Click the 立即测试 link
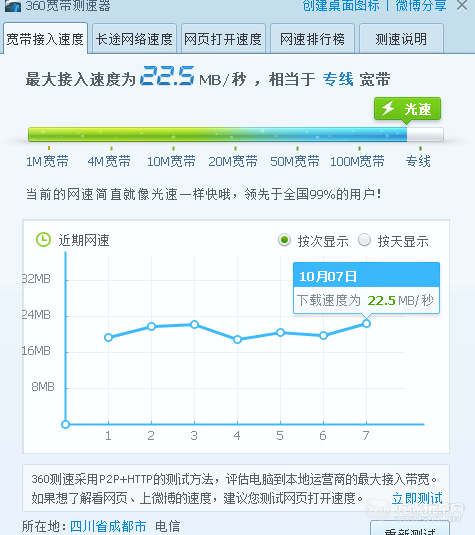The height and width of the screenshot is (535, 475). point(417,498)
